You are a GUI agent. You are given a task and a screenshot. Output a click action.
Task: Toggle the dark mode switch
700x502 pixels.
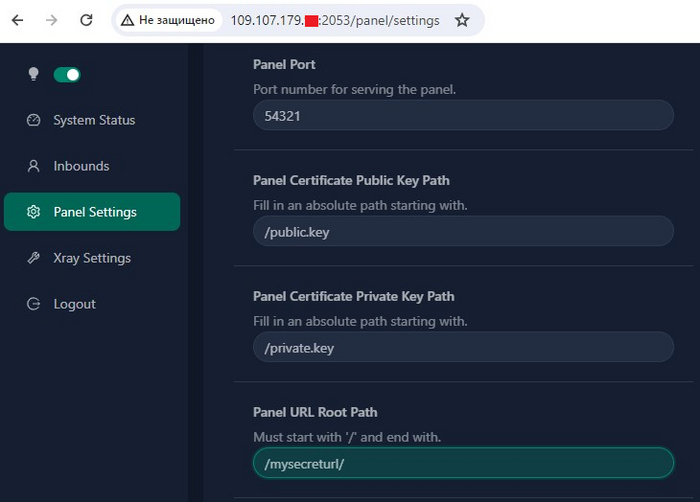tap(67, 74)
